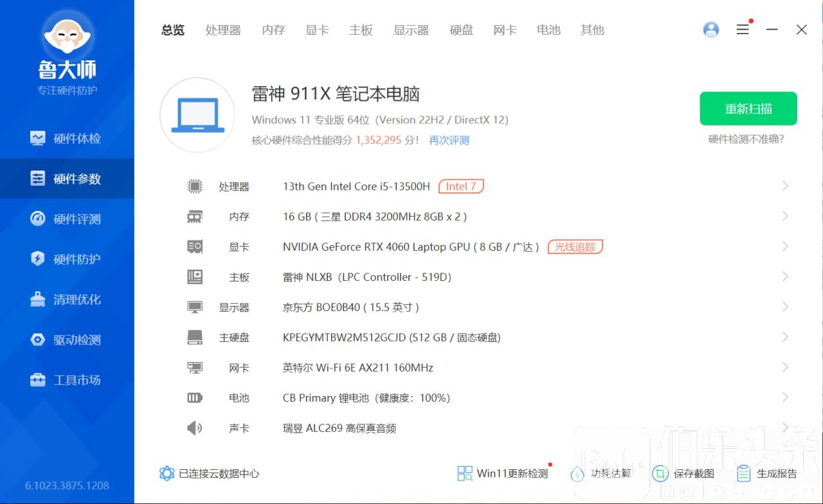
Task: Expand the graphics card row chevron
Action: pos(785,246)
